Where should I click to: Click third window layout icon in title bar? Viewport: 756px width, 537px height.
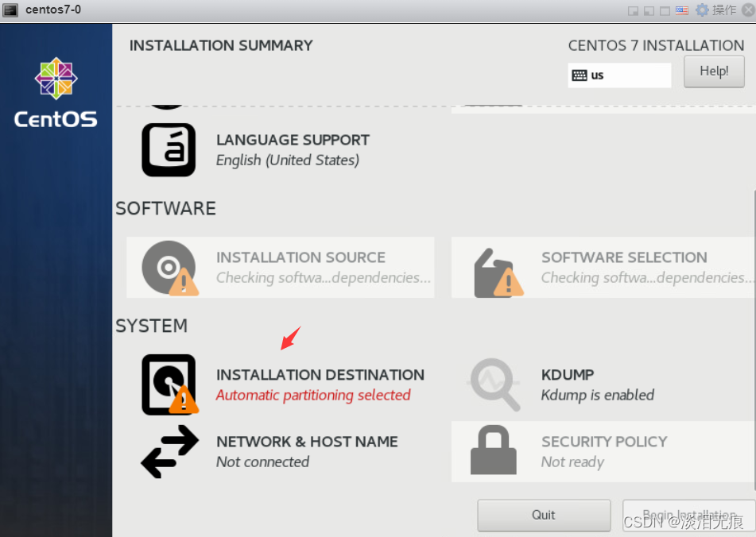pos(665,11)
